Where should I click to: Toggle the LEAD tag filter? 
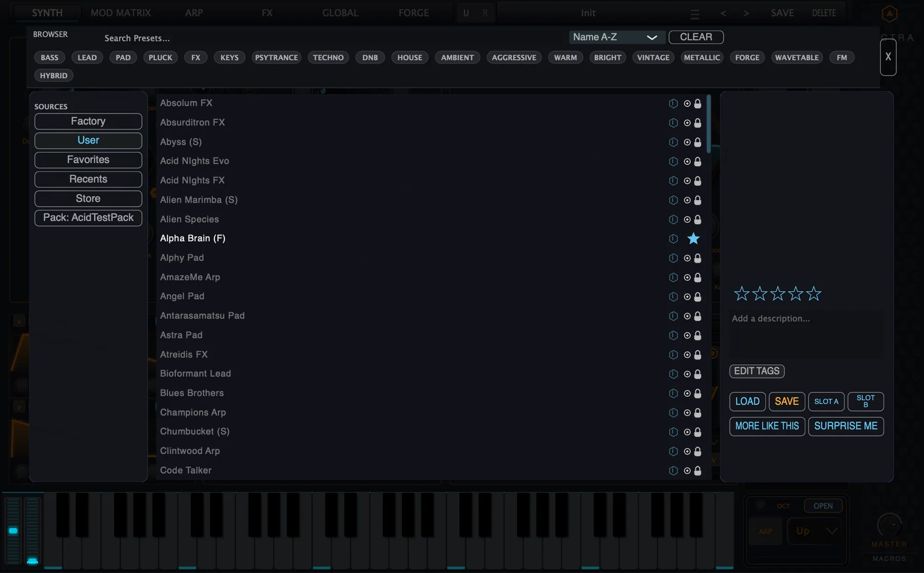pos(87,57)
